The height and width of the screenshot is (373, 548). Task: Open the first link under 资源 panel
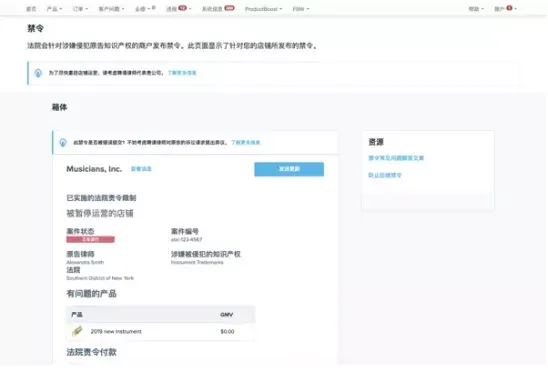(x=396, y=158)
